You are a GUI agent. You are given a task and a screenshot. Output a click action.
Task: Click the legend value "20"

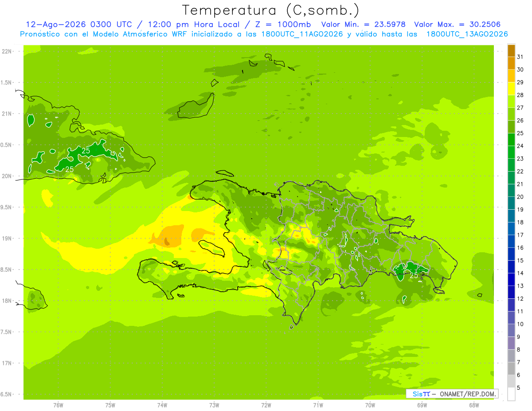[520, 197]
